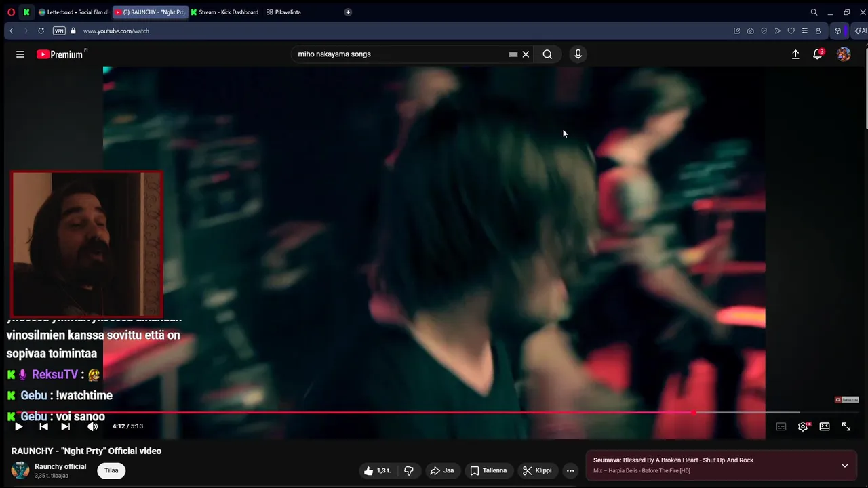Subscribe with the Tilaa button
Screen dimensions: 868x488
pos(112,470)
